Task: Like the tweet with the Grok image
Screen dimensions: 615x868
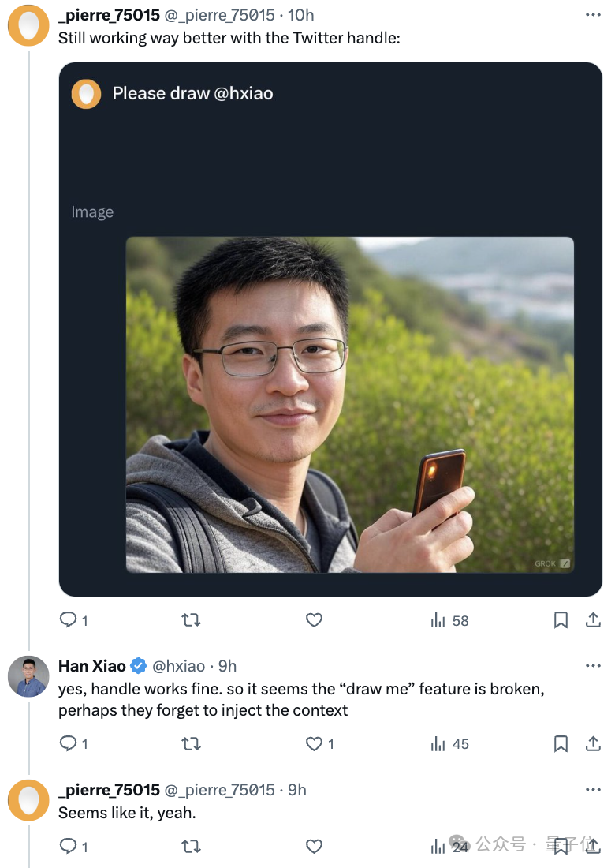Action: (314, 620)
